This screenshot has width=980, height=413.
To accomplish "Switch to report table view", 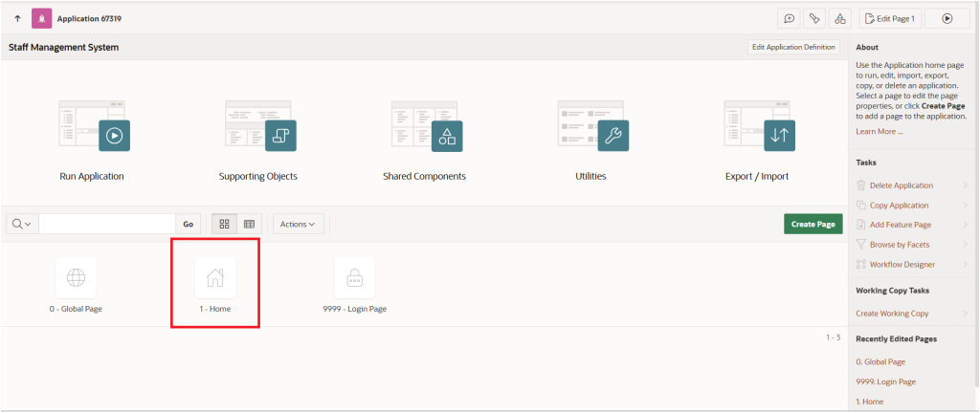I will [x=249, y=224].
